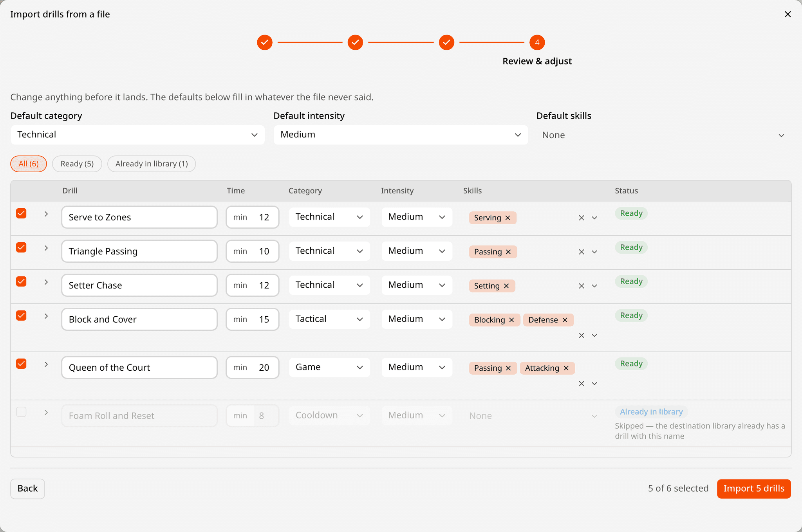
Task: Remove the Blocking skill tag
Action: point(511,320)
